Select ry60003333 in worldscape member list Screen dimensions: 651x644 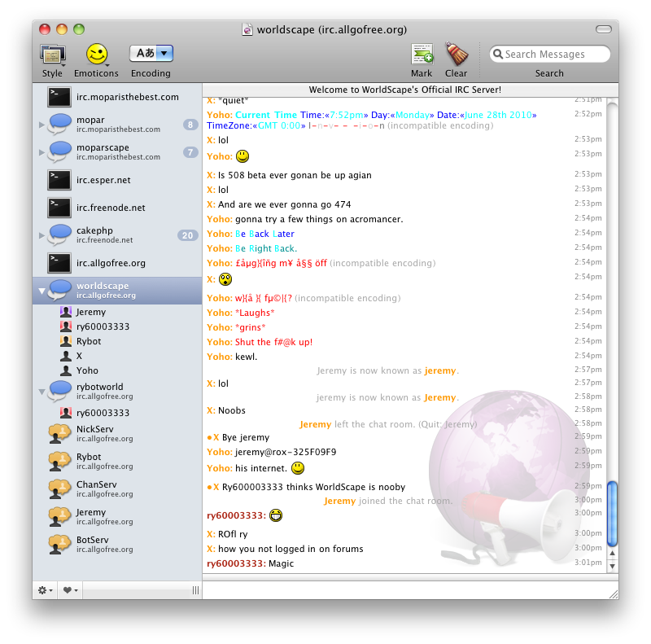pyautogui.click(x=117, y=326)
